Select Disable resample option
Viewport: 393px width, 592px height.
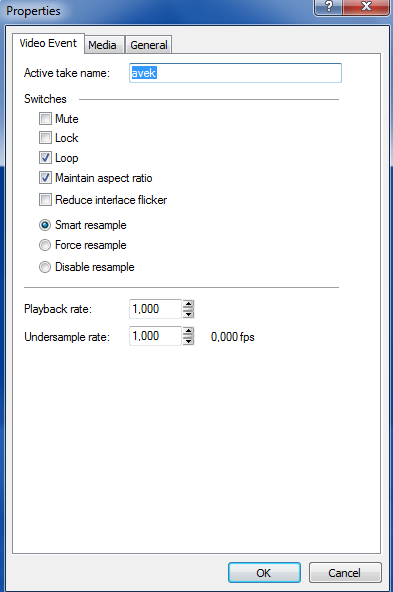tap(45, 267)
